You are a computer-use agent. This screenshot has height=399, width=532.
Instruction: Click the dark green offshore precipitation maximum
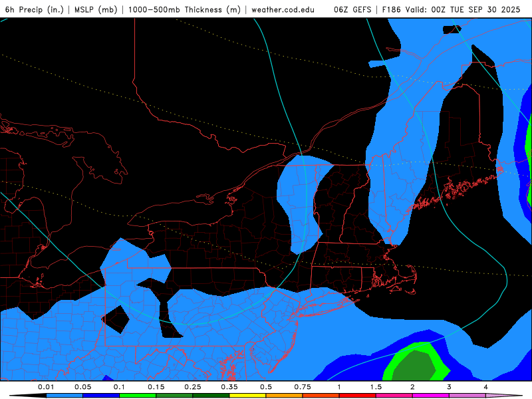pos(414,366)
